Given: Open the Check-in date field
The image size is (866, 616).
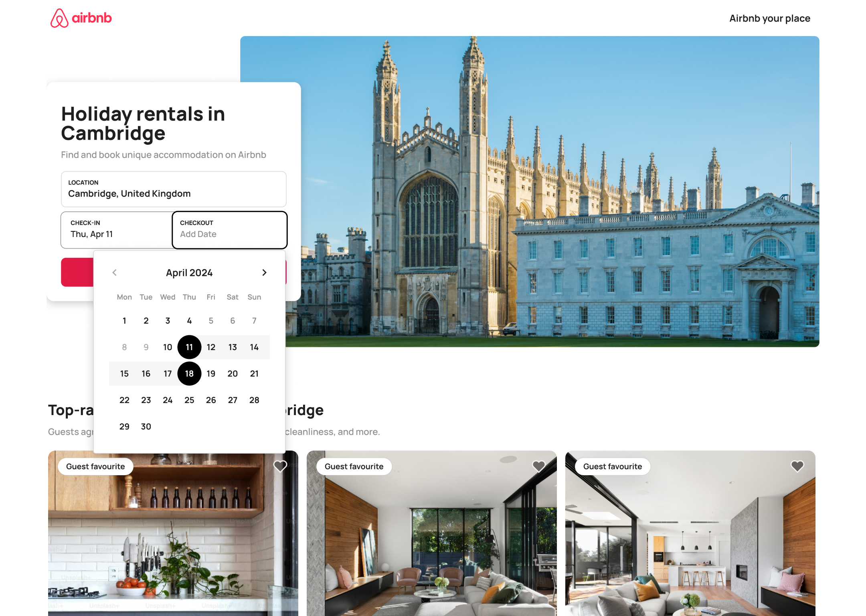Looking at the screenshot, I should (116, 230).
